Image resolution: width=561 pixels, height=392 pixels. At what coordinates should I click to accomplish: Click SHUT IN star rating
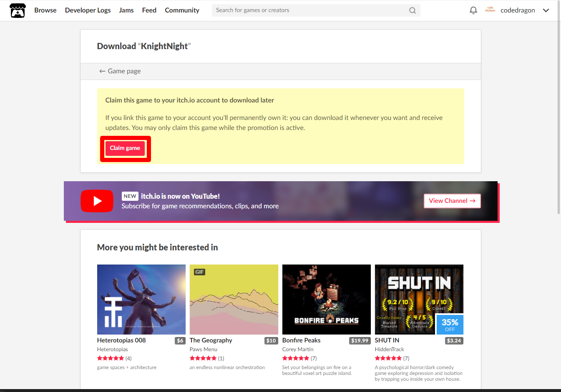[x=388, y=358]
